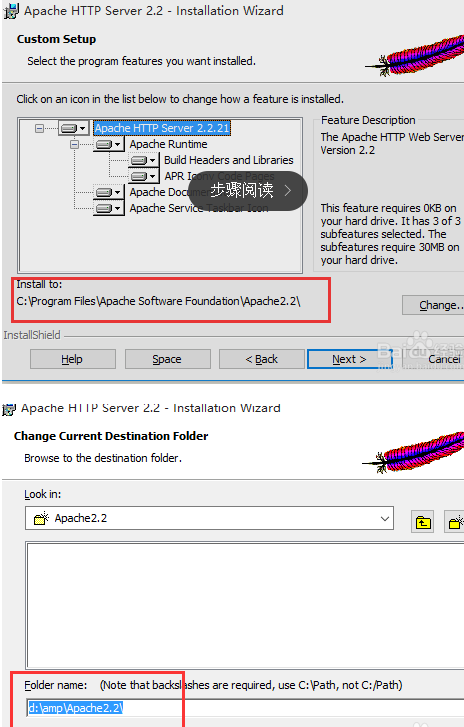Open install dropdown icon for Apache Runtime
The height and width of the screenshot is (727, 464).
tap(109, 144)
